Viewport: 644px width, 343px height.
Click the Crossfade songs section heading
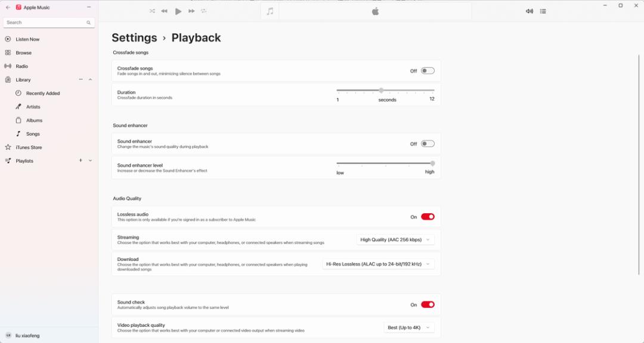(x=131, y=52)
